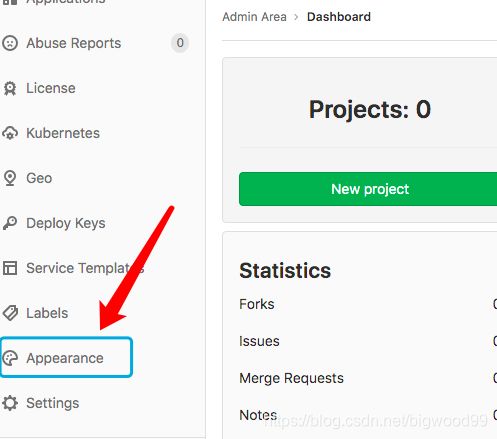The height and width of the screenshot is (439, 497).
Task: Click the Deploy Keys key icon
Action: pos(10,223)
